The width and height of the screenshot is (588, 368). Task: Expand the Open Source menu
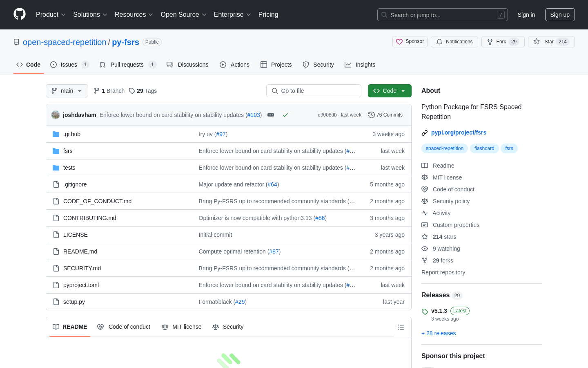(x=184, y=14)
